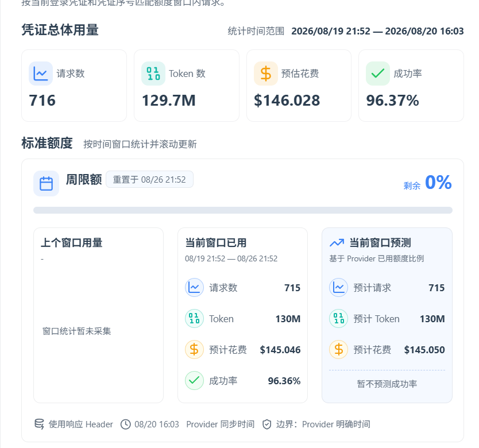Click the 96.37% success rate value
Image resolution: width=479 pixels, height=448 pixels.
coord(392,101)
